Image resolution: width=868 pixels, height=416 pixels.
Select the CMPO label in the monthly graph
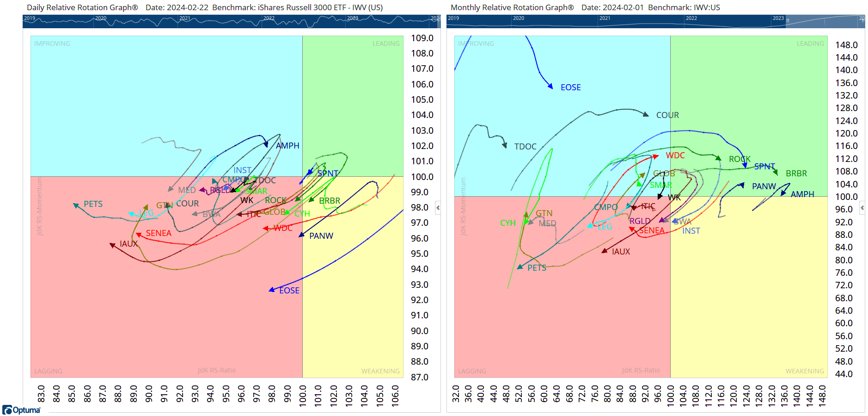click(x=606, y=207)
